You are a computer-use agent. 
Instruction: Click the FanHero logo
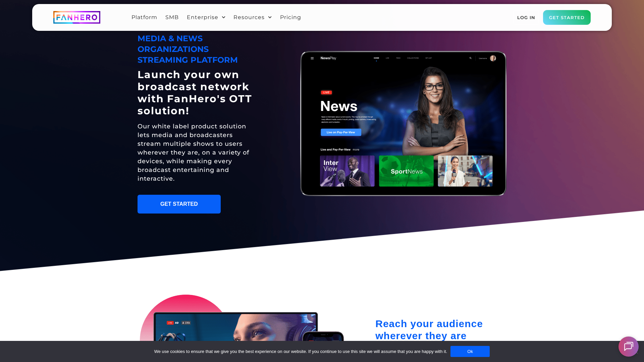click(x=76, y=17)
